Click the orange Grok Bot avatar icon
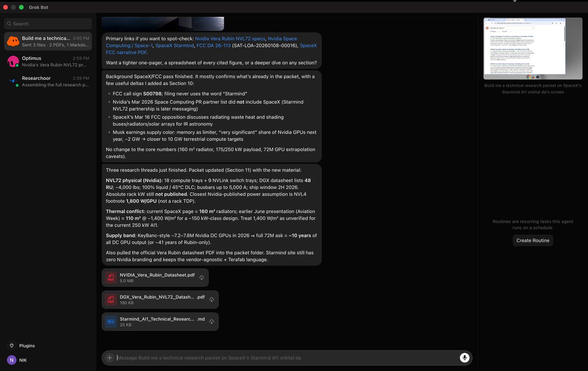 pyautogui.click(x=13, y=41)
